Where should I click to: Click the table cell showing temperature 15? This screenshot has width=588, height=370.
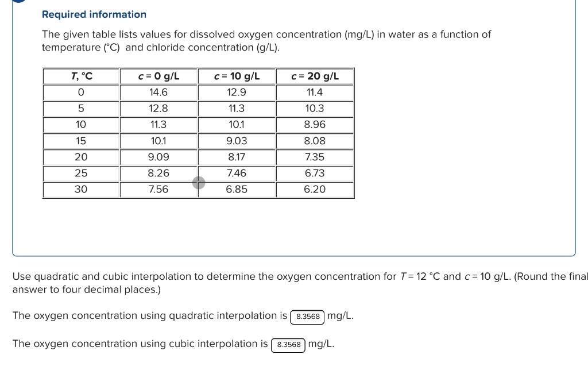[80, 140]
